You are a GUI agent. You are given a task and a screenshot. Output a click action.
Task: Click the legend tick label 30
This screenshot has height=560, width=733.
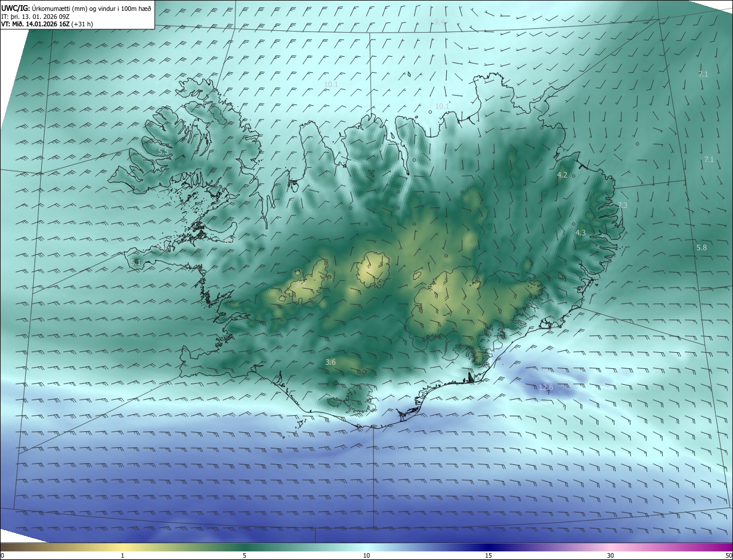(610, 556)
